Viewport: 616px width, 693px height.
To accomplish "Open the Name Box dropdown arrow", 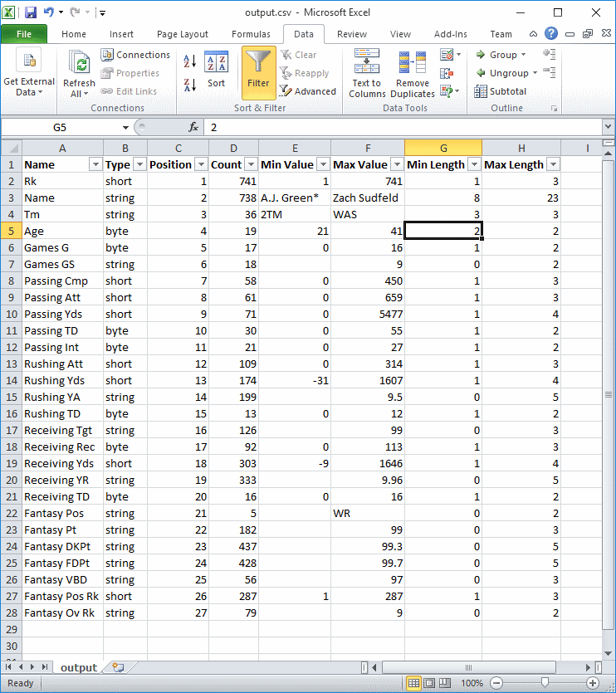I will point(125,128).
